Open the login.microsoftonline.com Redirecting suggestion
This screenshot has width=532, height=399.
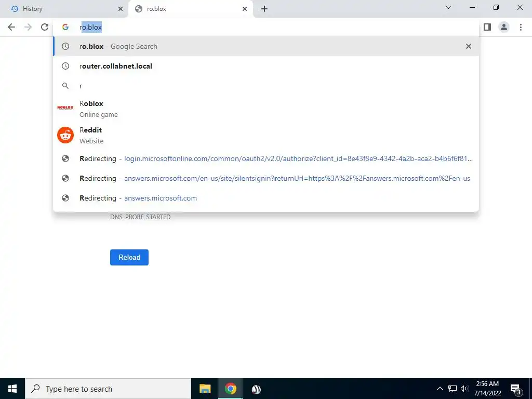266,158
